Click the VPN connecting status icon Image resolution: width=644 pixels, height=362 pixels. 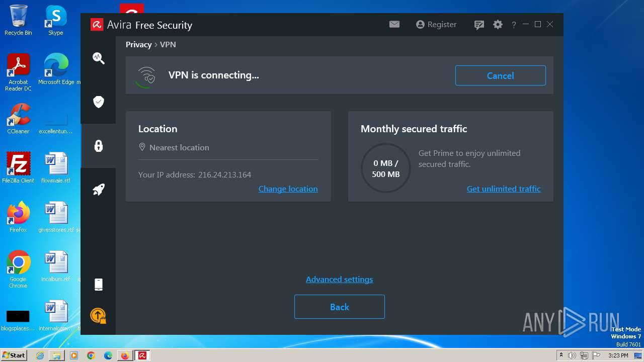[146, 77]
